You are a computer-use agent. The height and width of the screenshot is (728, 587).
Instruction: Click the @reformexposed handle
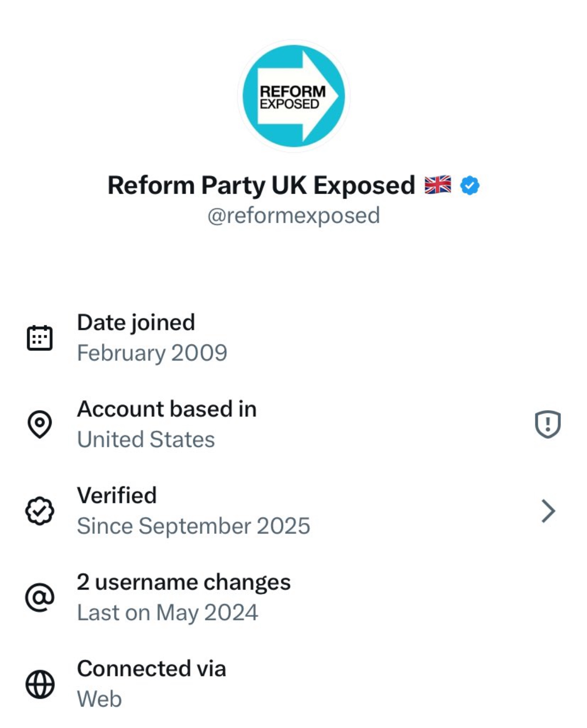293,216
